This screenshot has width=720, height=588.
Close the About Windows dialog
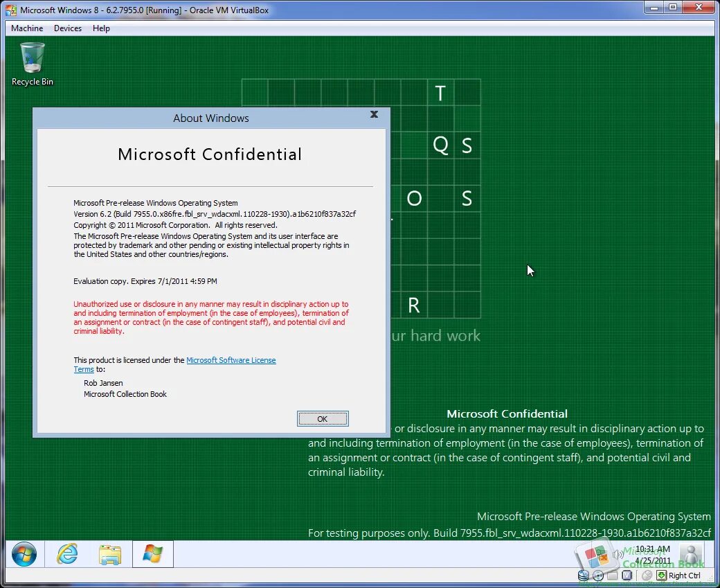(375, 114)
